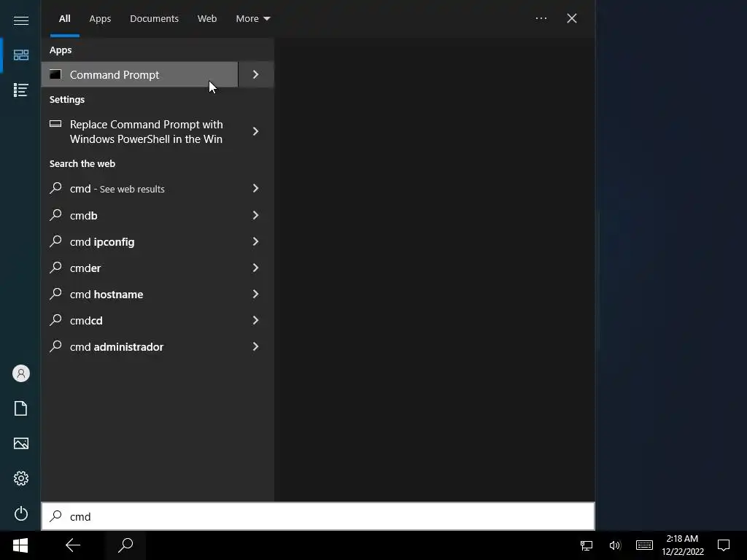
Task: Switch to the Documents tab
Action: [x=155, y=18]
